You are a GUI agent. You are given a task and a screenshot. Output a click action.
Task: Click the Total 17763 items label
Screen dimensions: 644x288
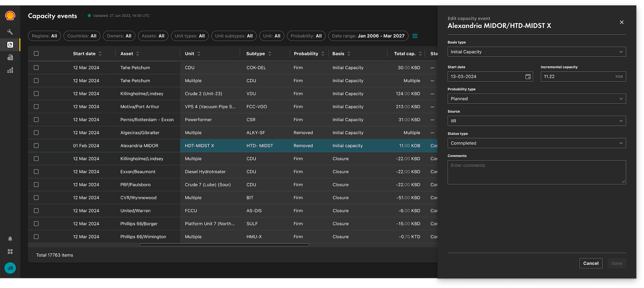55,255
